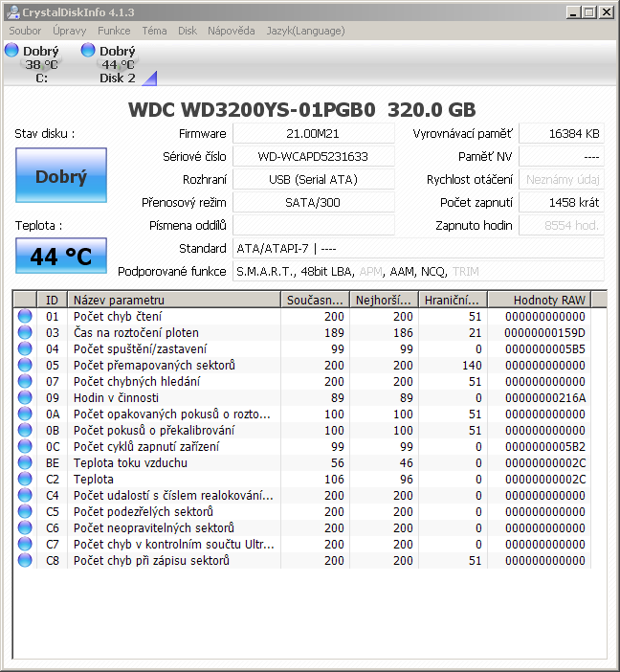
Task: Click the 16384 KB buffer size field
Action: click(x=562, y=134)
